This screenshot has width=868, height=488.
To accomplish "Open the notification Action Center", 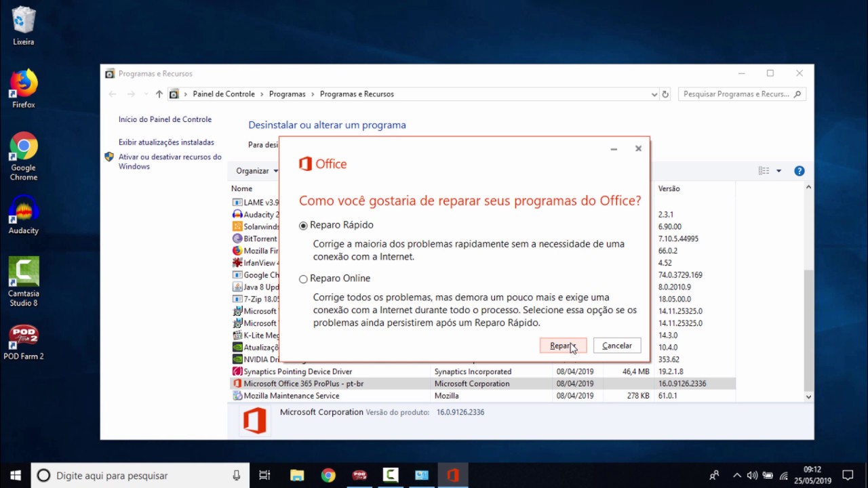I will click(848, 476).
